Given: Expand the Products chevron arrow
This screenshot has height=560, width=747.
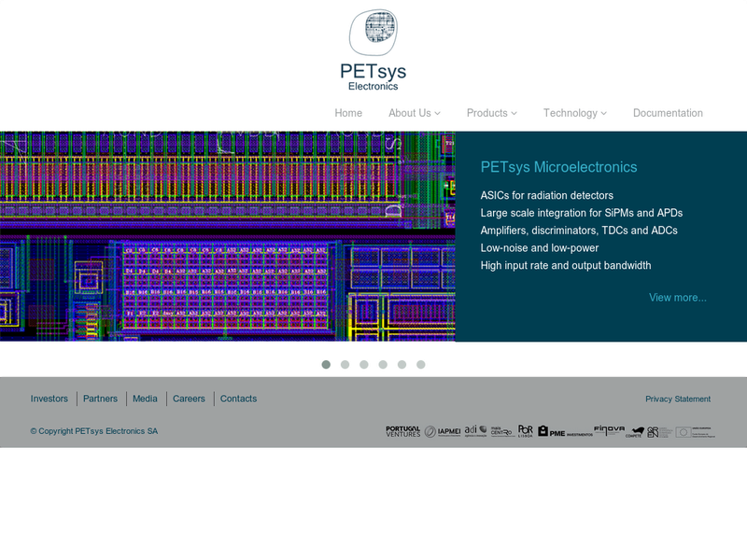Looking at the screenshot, I should (x=514, y=114).
